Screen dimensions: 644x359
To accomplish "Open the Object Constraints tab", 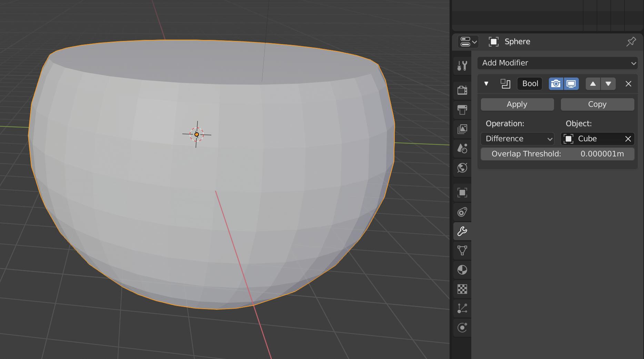I will tap(462, 212).
